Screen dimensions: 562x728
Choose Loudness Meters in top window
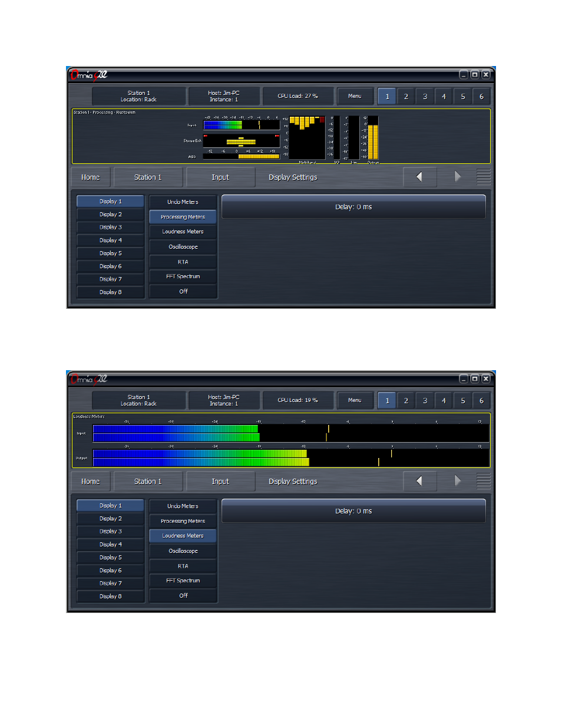(183, 232)
